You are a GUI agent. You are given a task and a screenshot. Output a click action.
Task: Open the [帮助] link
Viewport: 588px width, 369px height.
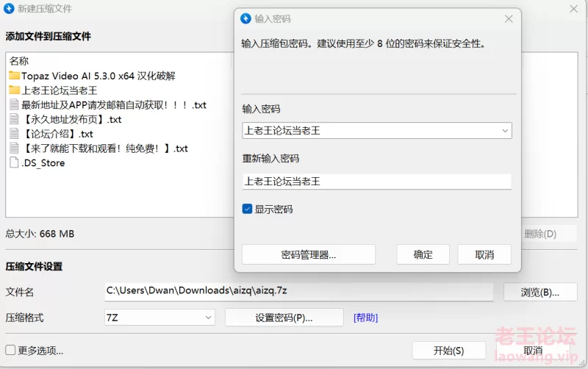click(x=365, y=318)
